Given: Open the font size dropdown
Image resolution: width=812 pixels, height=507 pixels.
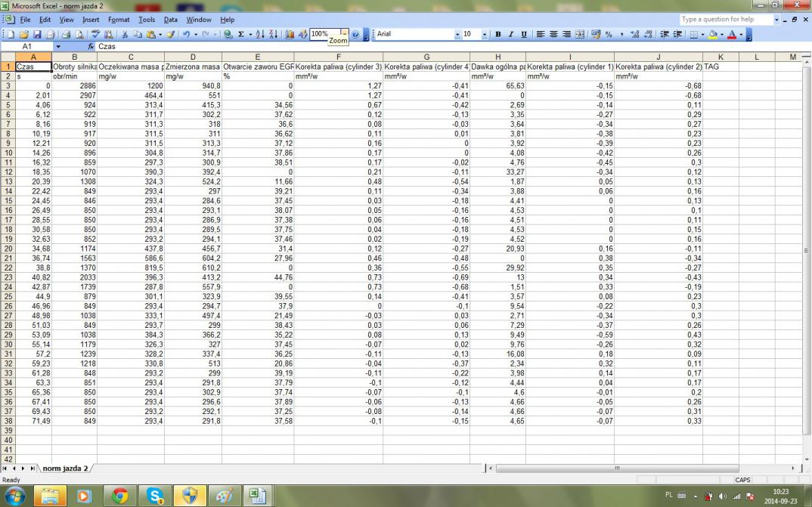Looking at the screenshot, I should (x=486, y=35).
